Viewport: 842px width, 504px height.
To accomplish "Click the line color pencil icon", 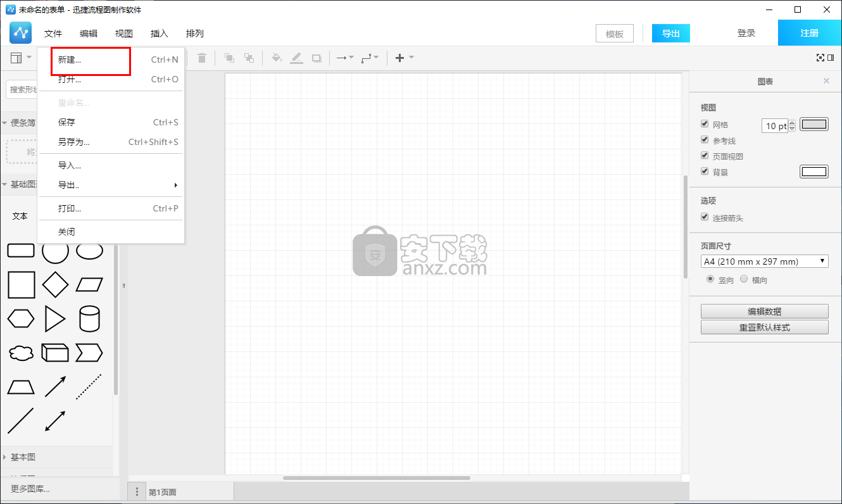I will pyautogui.click(x=296, y=58).
